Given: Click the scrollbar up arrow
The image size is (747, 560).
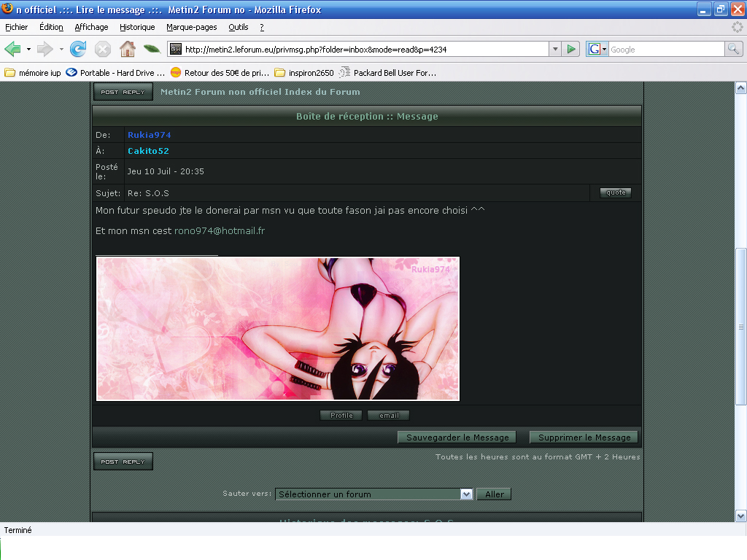Looking at the screenshot, I should click(x=741, y=87).
